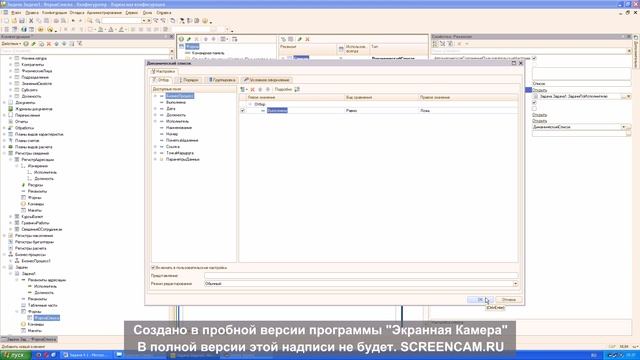
Task: Click the Open folder icon in main toolbar
Action: coord(14,21)
